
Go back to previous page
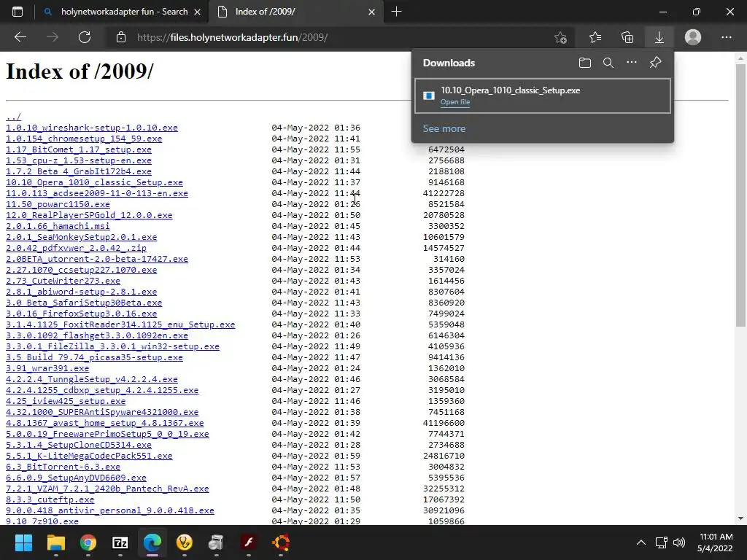20,37
